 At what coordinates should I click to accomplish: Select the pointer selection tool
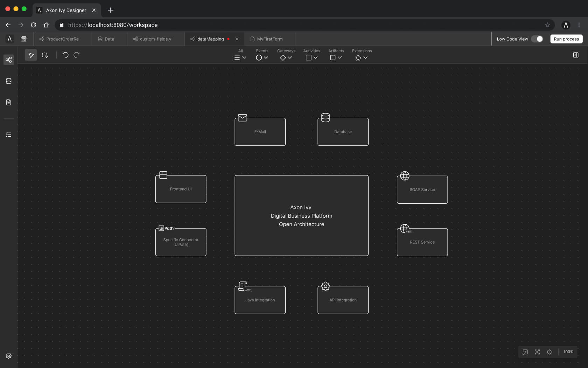(31, 55)
